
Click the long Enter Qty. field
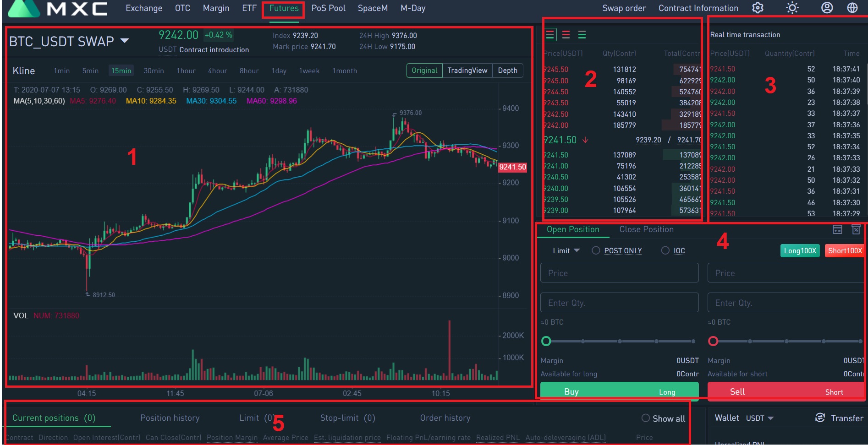619,303
